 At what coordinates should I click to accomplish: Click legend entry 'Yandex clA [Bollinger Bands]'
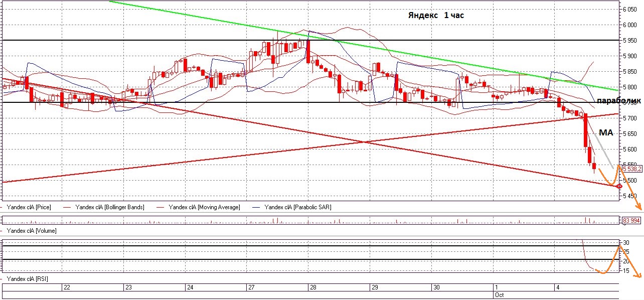coord(109,207)
